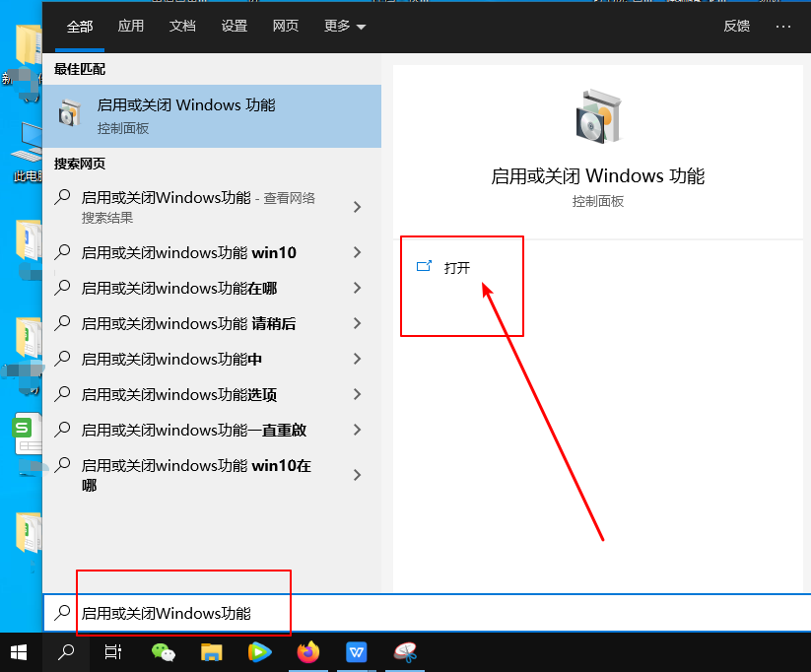Launch WPS Office from the taskbar

356,651
